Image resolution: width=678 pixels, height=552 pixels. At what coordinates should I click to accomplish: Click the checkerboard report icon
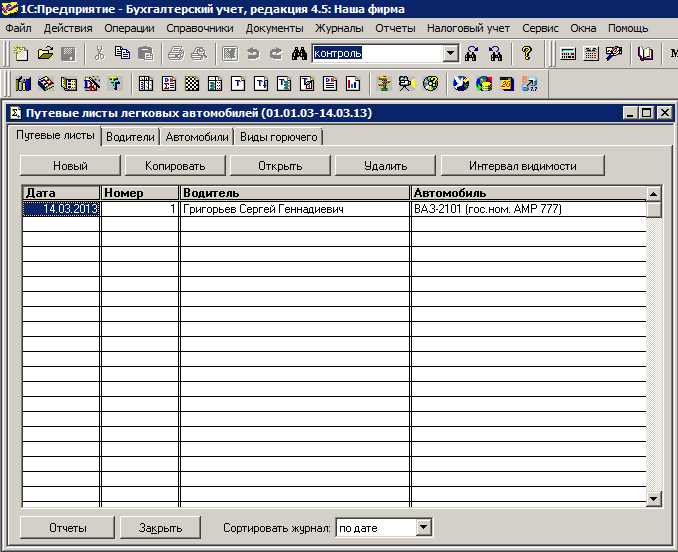[x=192, y=83]
